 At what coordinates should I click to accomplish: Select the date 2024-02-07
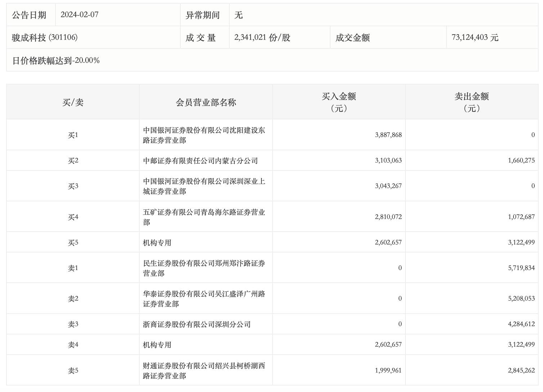pyautogui.click(x=79, y=15)
